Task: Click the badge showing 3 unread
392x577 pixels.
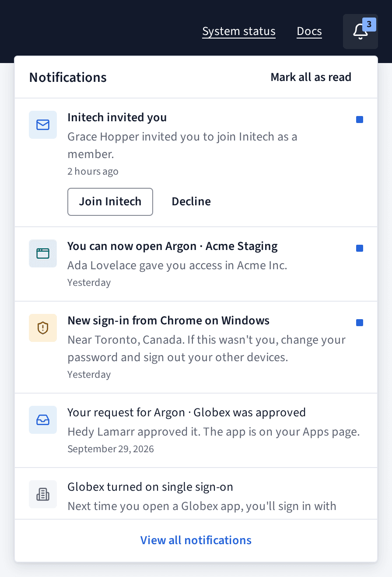Action: (369, 25)
